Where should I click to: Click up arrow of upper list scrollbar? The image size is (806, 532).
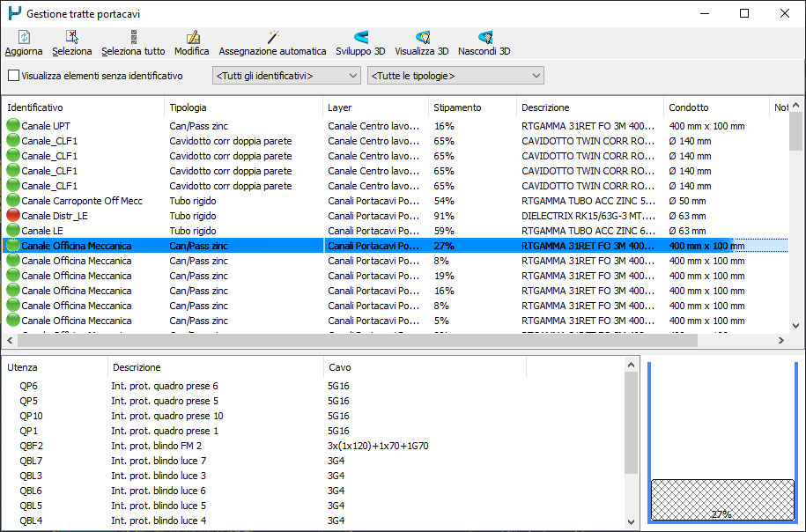(795, 106)
